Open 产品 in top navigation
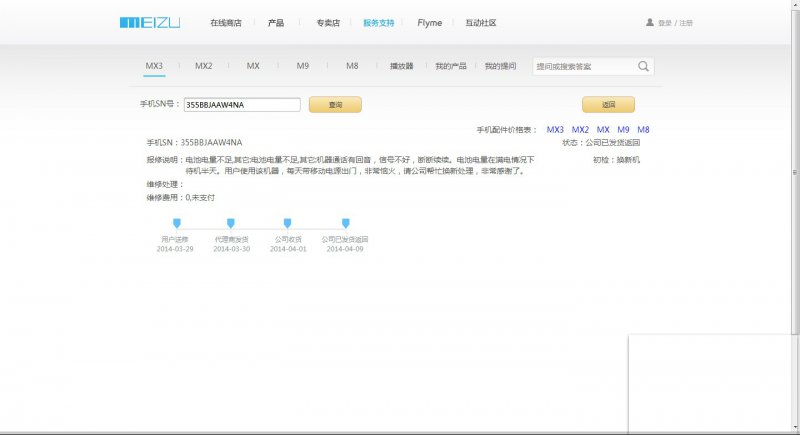Viewport: 800px width, 435px height. 276,23
